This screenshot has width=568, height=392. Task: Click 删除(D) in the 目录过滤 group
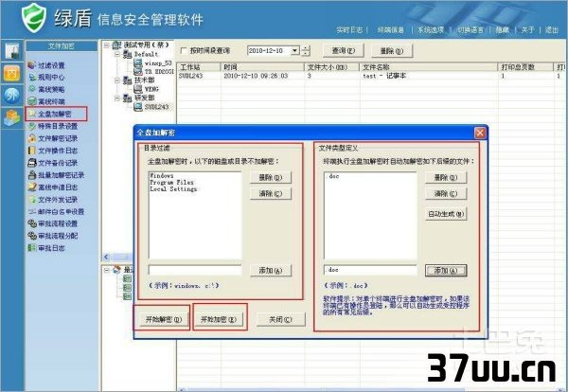tap(271, 177)
